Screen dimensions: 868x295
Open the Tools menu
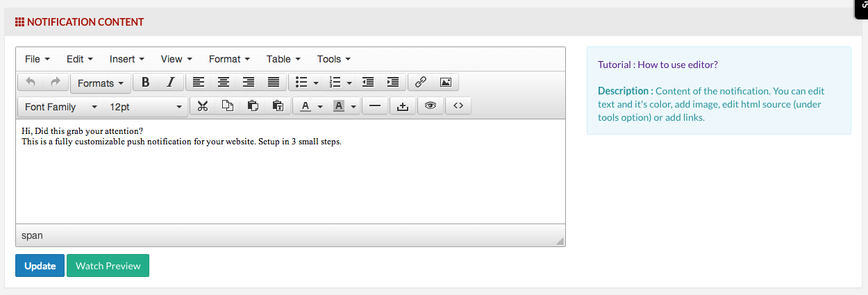(x=334, y=59)
